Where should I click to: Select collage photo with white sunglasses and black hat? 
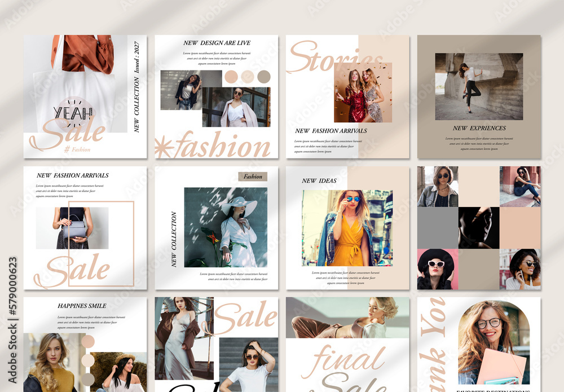tap(438, 270)
